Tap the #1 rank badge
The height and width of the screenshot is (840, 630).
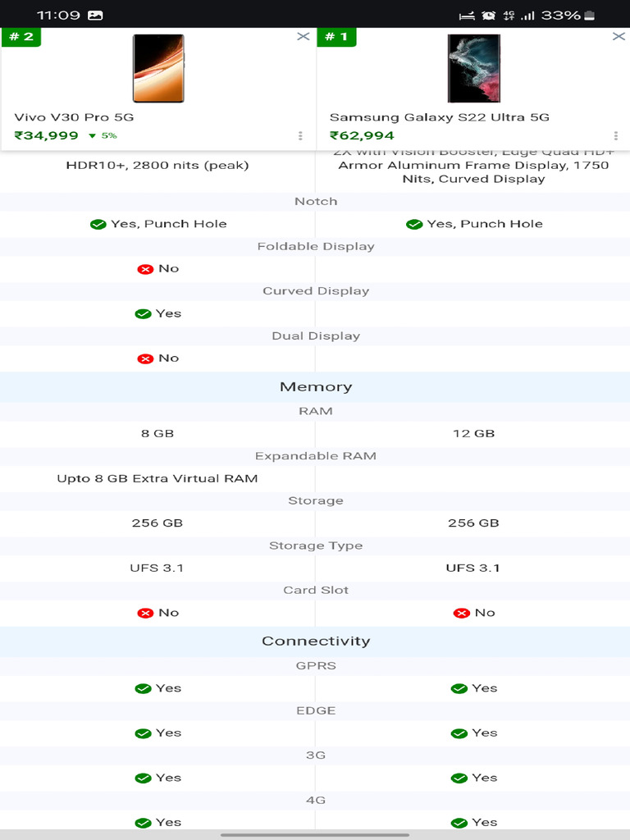[336, 37]
